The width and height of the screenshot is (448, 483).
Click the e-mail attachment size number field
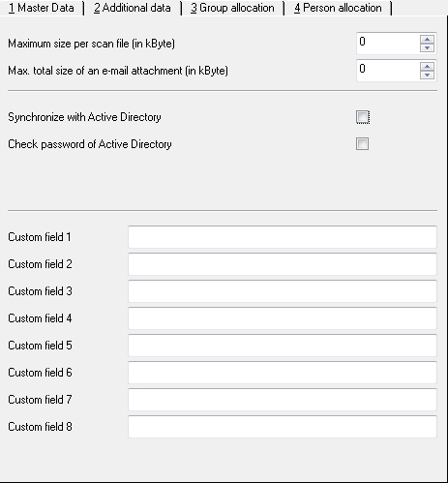tap(388, 71)
